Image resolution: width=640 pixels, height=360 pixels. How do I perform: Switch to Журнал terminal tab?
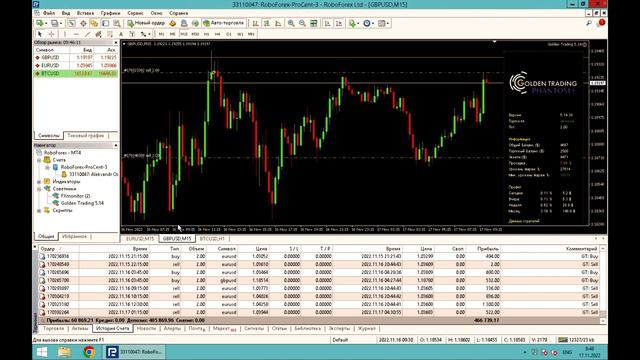(367, 328)
